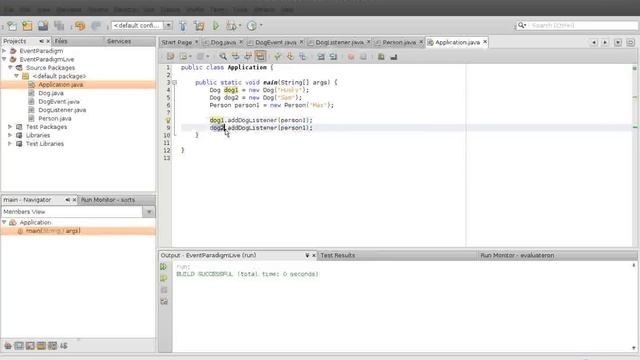Image resolution: width=640 pixels, height=360 pixels.
Task: Toggle the second Navigator filter icon
Action: 19,346
